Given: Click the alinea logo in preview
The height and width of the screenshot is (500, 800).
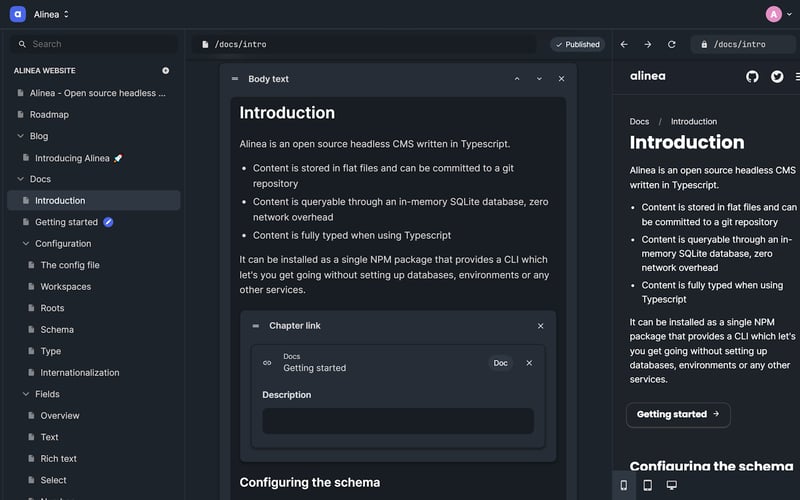Looking at the screenshot, I should (x=647, y=76).
